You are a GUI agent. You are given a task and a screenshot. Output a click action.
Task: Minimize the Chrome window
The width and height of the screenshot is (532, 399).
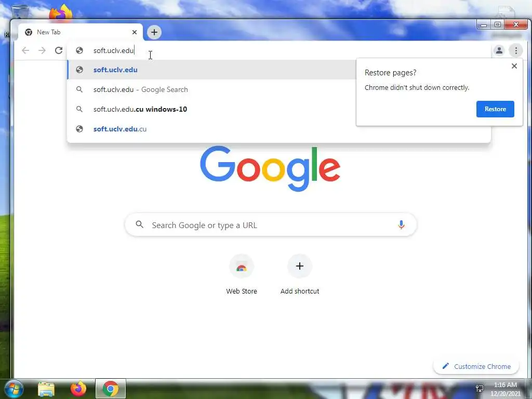484,25
